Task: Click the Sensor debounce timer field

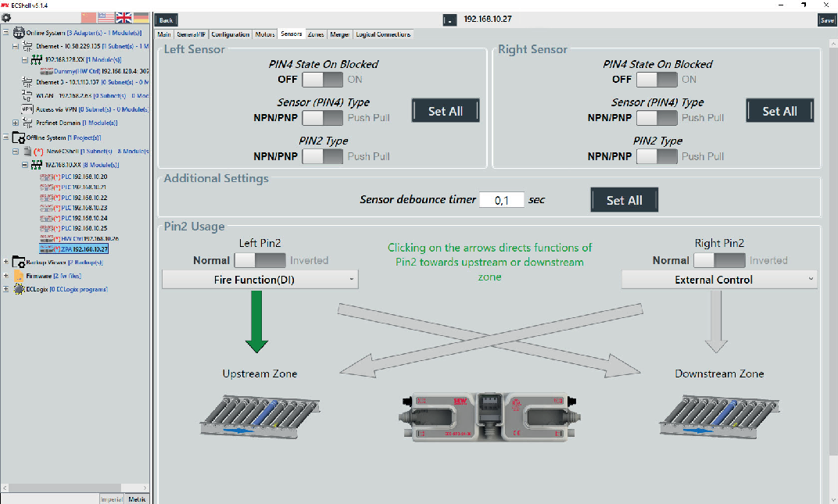Action: click(x=501, y=200)
